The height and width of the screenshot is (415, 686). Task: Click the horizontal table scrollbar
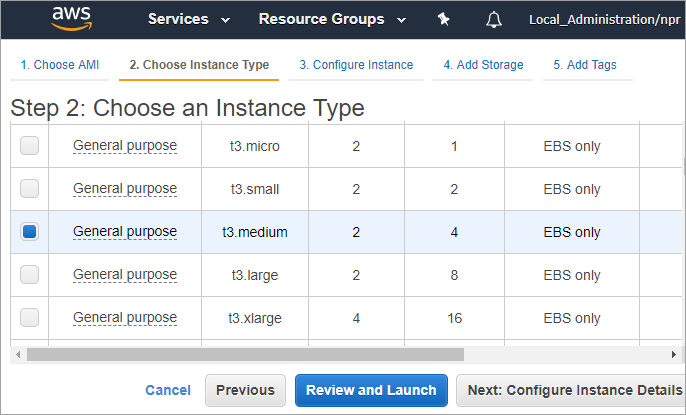245,354
